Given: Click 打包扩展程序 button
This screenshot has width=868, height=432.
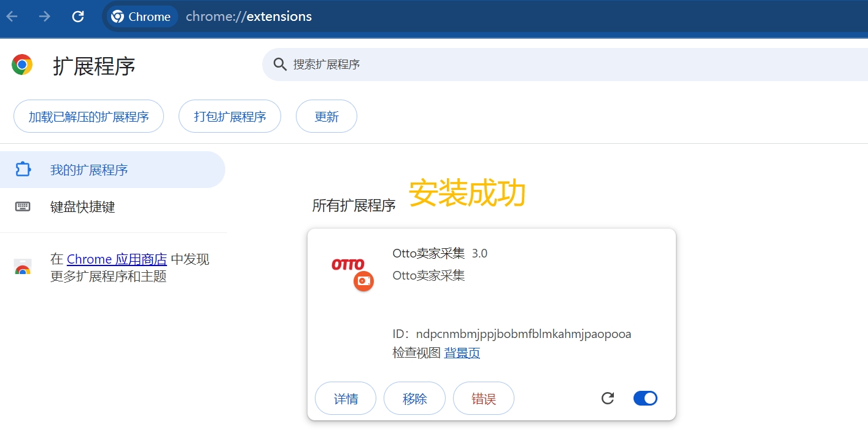Looking at the screenshot, I should (x=230, y=116).
